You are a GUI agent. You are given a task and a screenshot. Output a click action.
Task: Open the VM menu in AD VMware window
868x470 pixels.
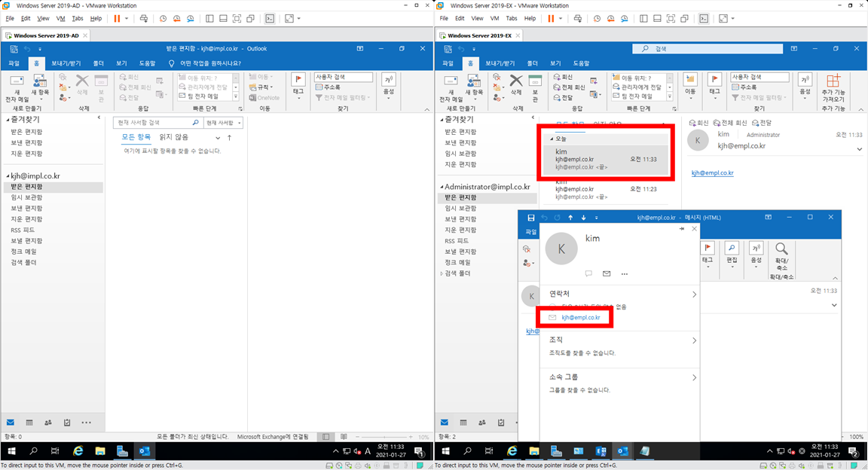(x=60, y=18)
